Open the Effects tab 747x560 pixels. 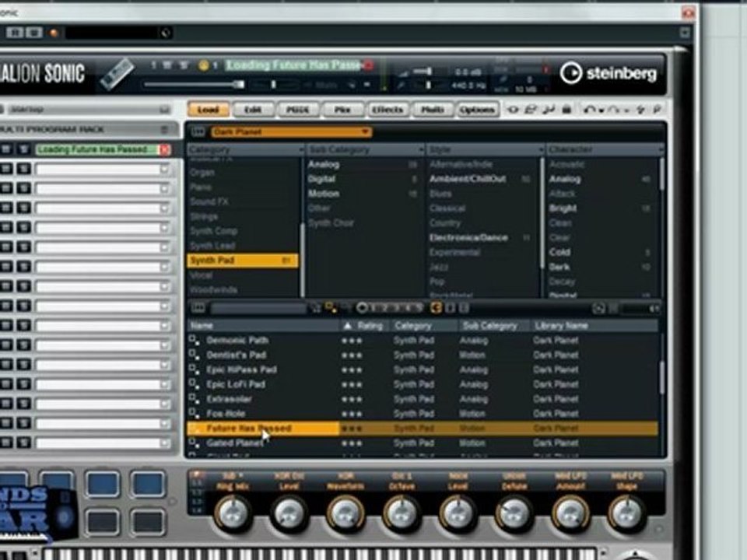388,110
